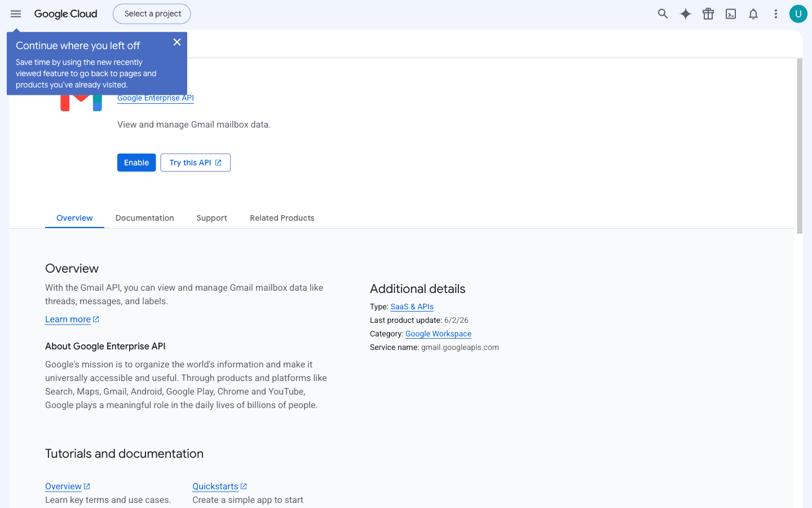The image size is (812, 508).
Task: Activate the Cloud Shell terminal icon
Action: click(x=731, y=14)
